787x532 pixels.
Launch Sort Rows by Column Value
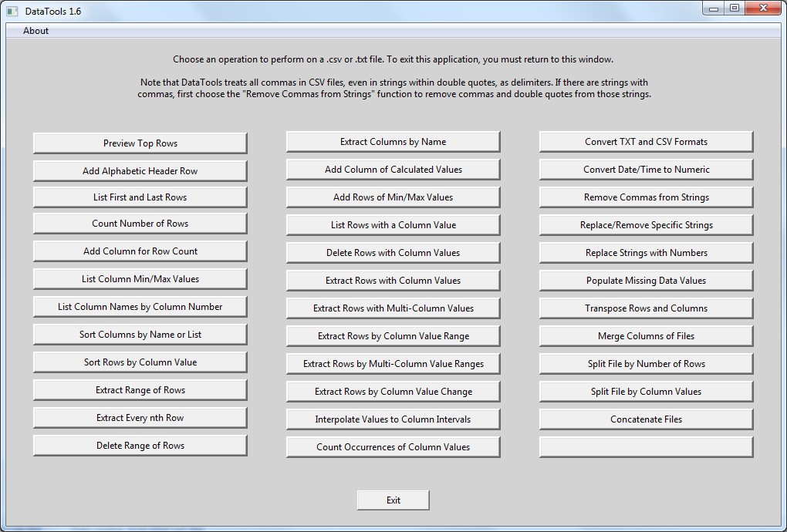click(140, 362)
